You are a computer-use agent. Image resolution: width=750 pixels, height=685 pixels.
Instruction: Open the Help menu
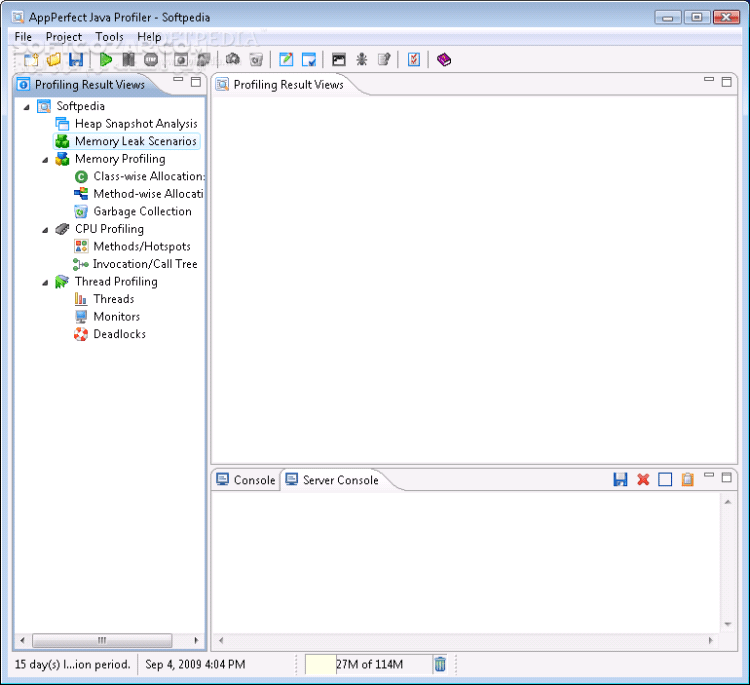pos(149,37)
